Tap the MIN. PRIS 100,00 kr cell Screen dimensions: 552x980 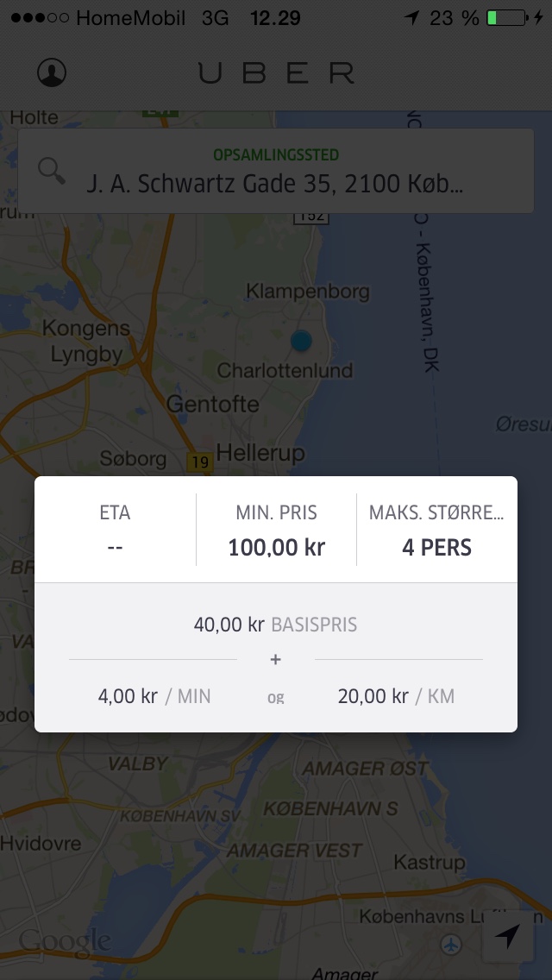(x=276, y=530)
